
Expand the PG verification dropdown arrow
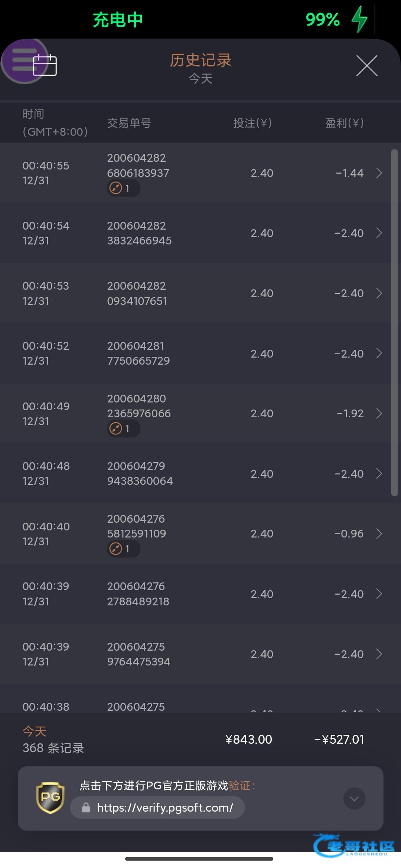354,799
